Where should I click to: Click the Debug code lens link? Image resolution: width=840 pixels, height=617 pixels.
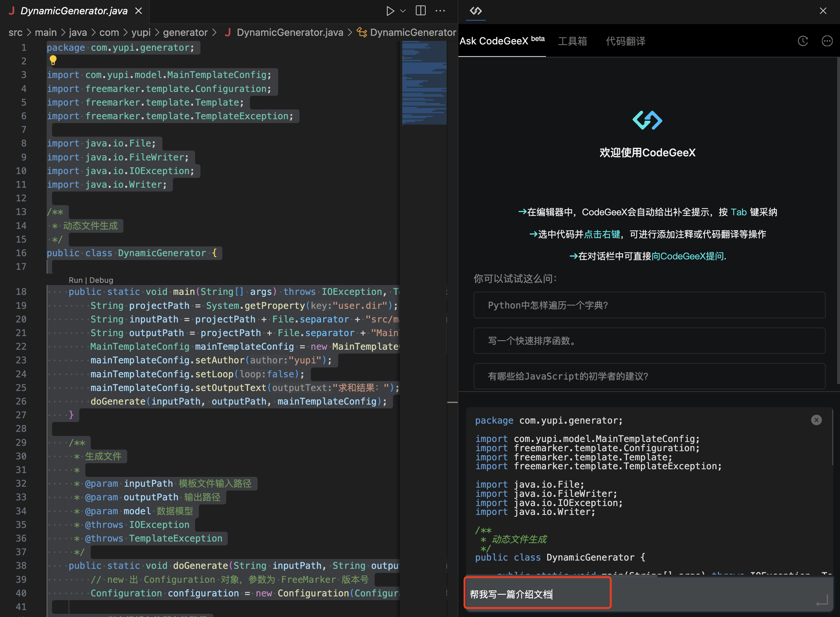[101, 280]
